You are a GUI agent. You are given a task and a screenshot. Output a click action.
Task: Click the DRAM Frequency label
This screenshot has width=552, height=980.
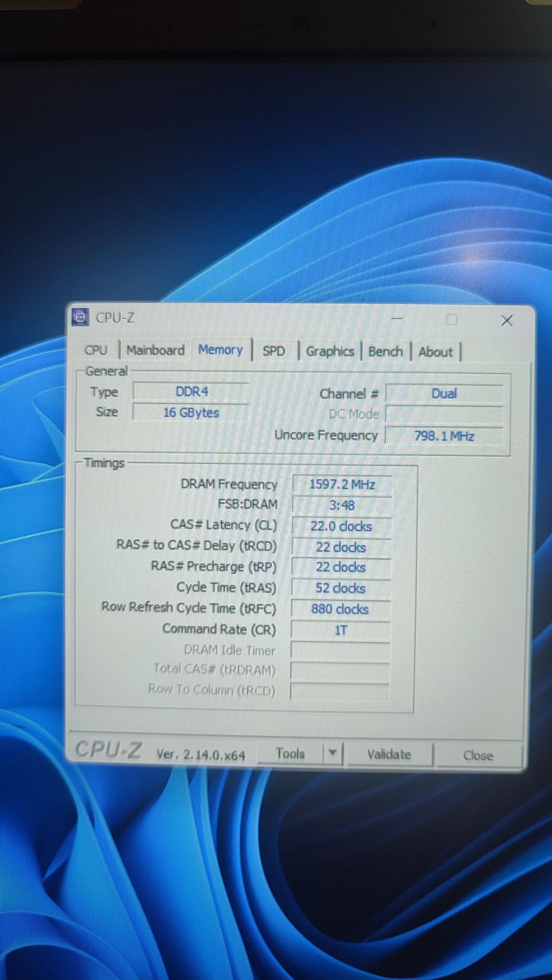point(229,484)
